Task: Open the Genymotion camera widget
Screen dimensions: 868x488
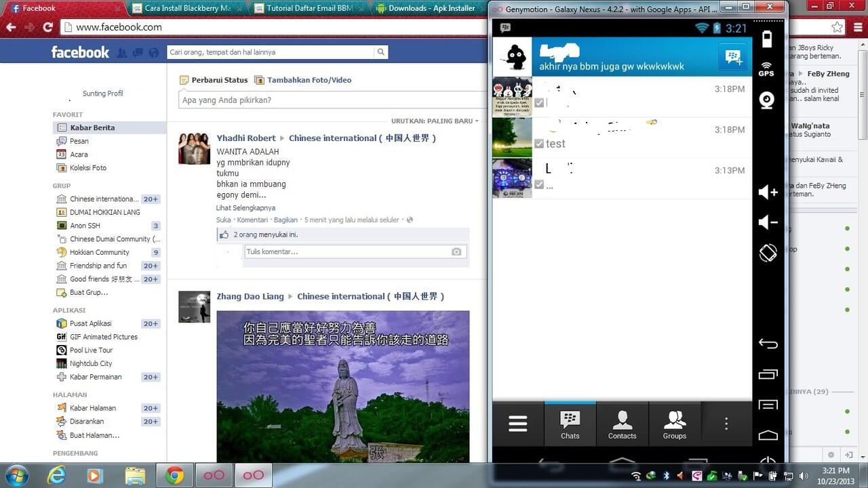Action: coord(767,100)
